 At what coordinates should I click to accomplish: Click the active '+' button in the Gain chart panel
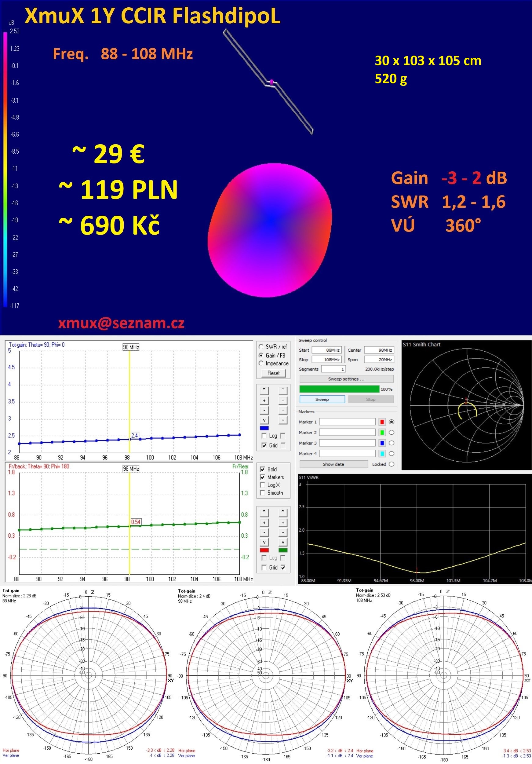click(x=264, y=401)
